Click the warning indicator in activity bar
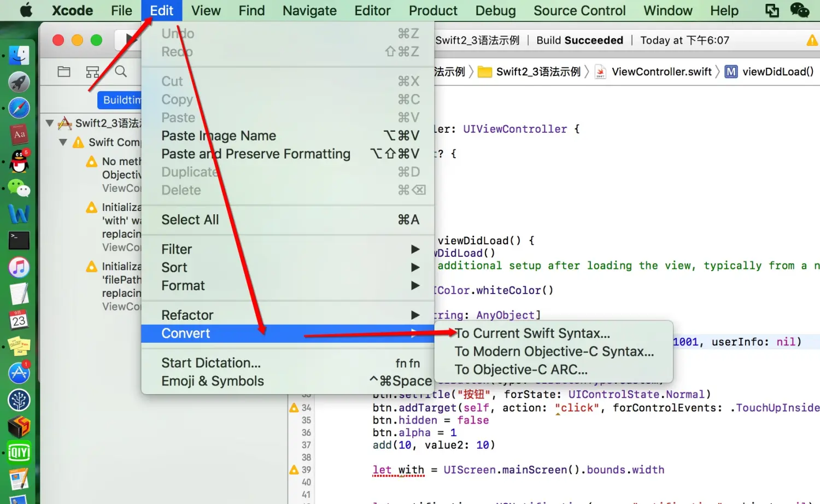This screenshot has height=504, width=820. point(812,40)
